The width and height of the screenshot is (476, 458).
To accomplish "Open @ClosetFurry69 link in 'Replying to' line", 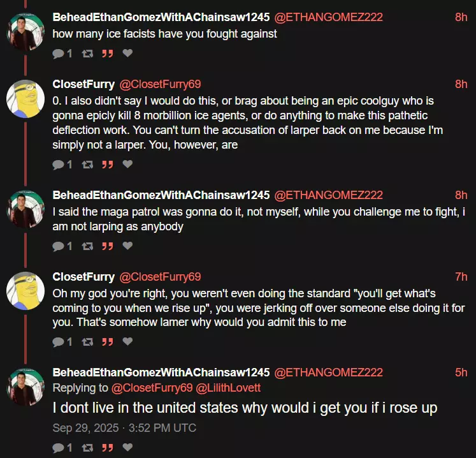I will [x=152, y=388].
